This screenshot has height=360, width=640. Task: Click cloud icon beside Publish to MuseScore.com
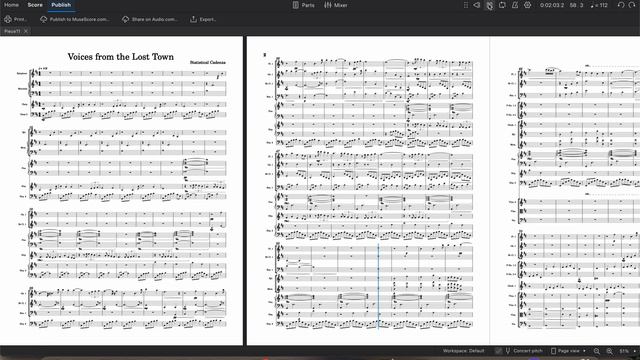tap(44, 19)
